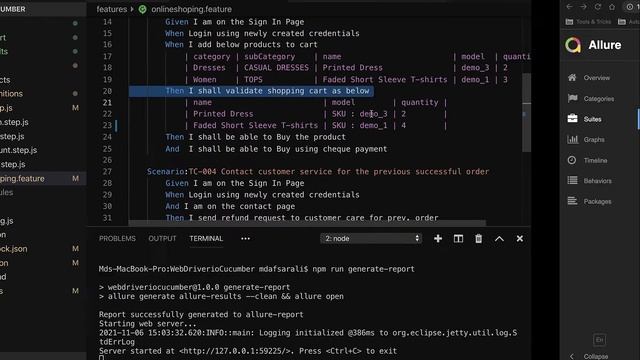The image size is (640, 360).
Task: Select terminal from '2: node' dropdown
Action: 371,238
